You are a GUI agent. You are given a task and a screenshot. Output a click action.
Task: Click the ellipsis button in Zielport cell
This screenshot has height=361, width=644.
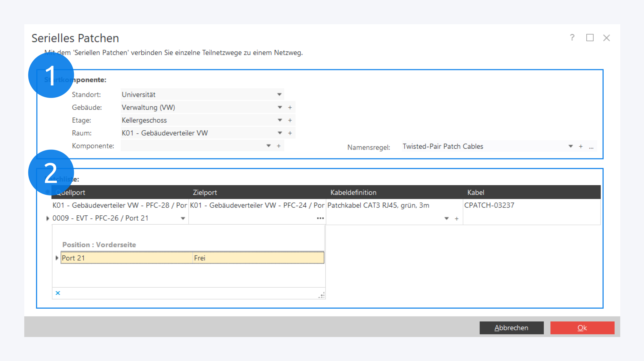(320, 218)
